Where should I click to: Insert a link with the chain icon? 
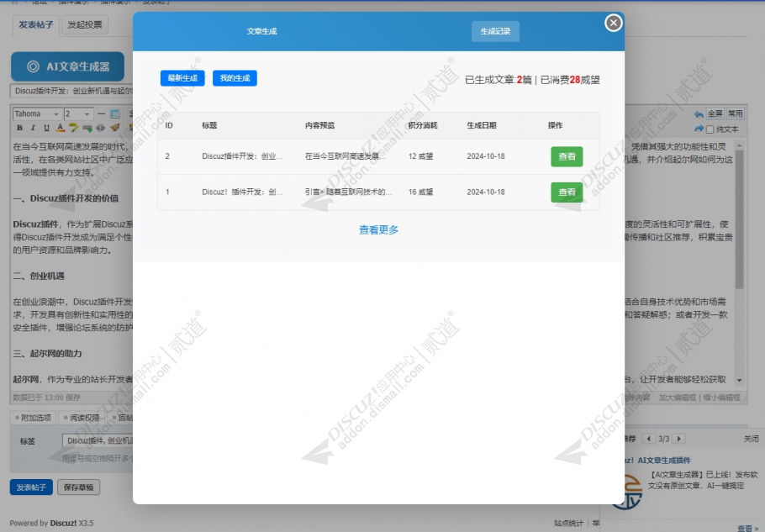(x=87, y=129)
